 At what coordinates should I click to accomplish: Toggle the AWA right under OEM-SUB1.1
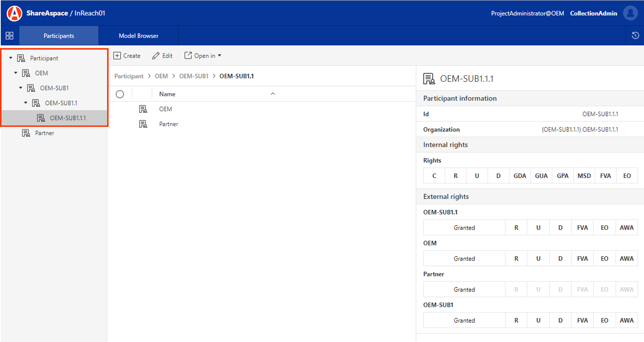click(x=626, y=228)
